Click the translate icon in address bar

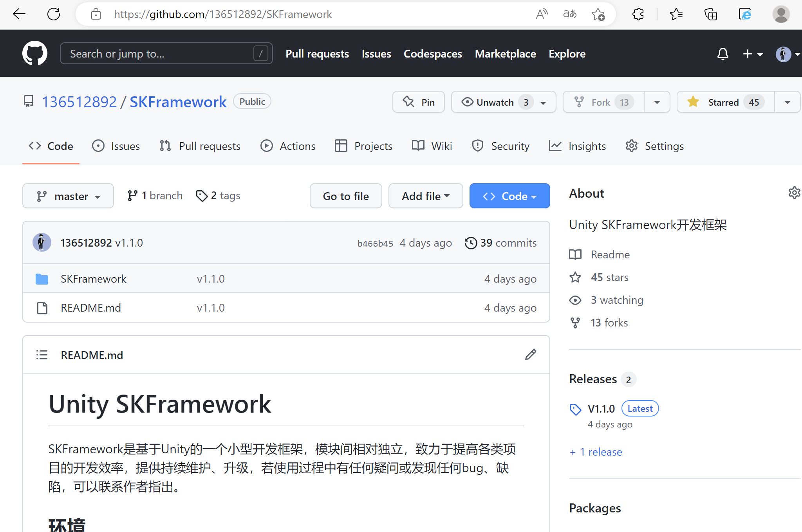point(570,14)
